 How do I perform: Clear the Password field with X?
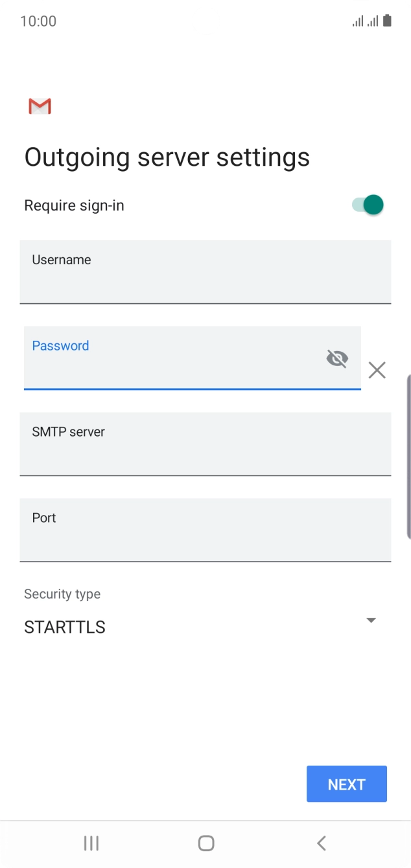[377, 370]
